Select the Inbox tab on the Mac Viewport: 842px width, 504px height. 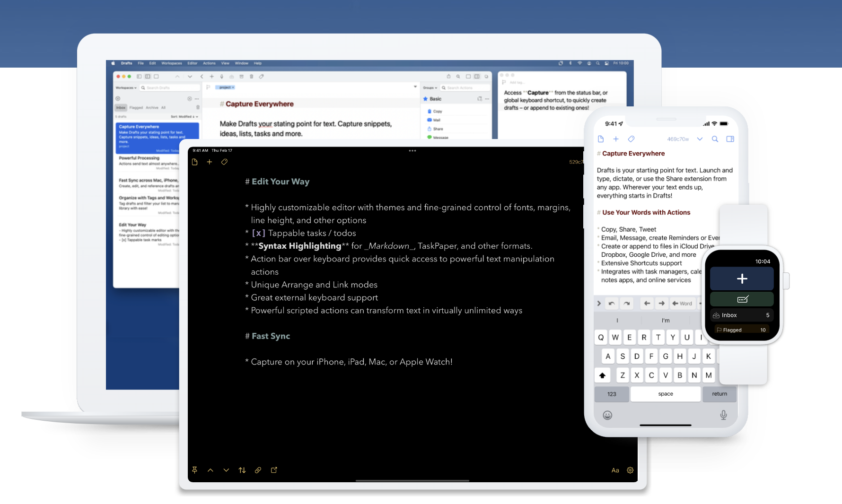(121, 108)
